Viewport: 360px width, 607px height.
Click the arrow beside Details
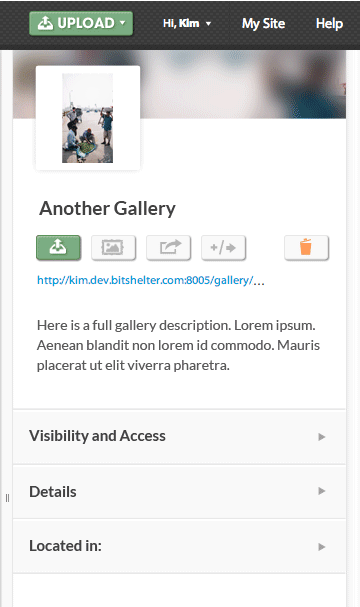click(321, 491)
